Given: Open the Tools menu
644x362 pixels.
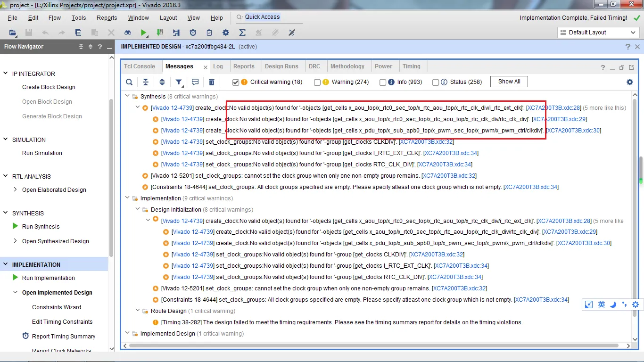Looking at the screenshot, I should tap(79, 18).
